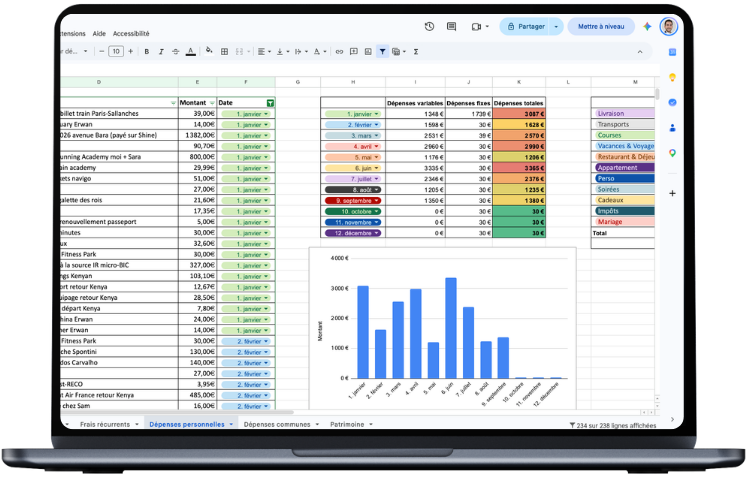747x477 pixels.
Task: Open horizontal alignment options
Action: pos(262,51)
